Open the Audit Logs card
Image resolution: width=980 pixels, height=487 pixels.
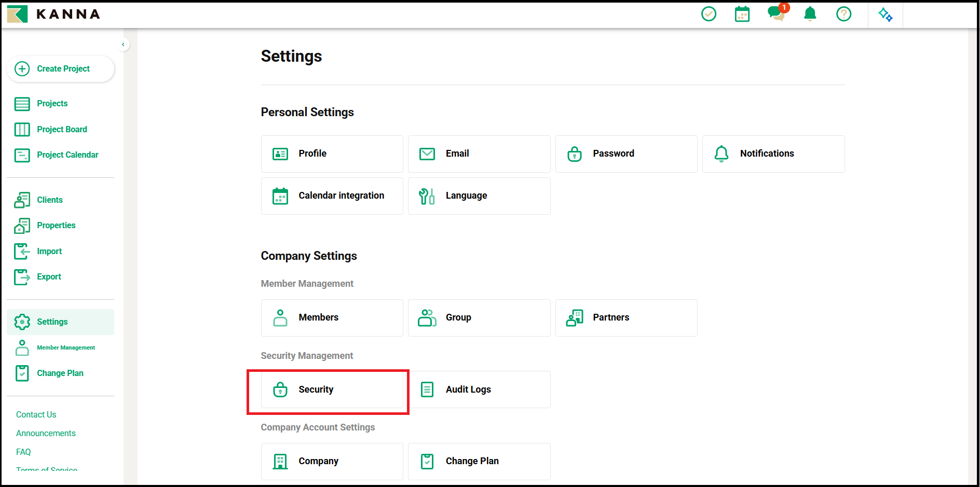point(479,389)
